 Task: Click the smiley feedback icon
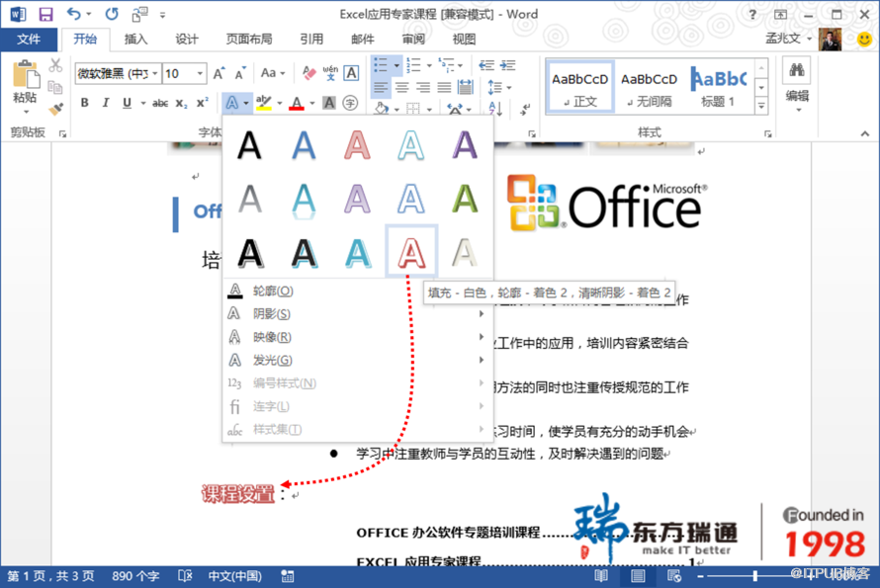coord(865,39)
